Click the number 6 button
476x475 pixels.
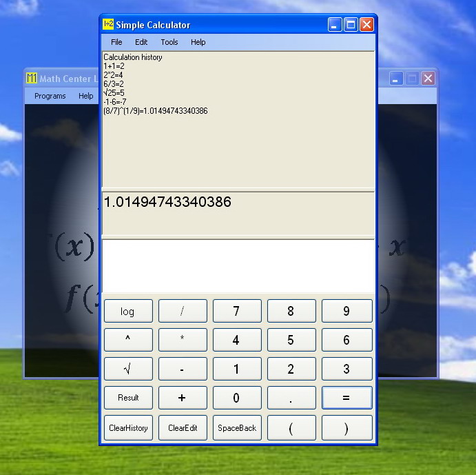[347, 340]
